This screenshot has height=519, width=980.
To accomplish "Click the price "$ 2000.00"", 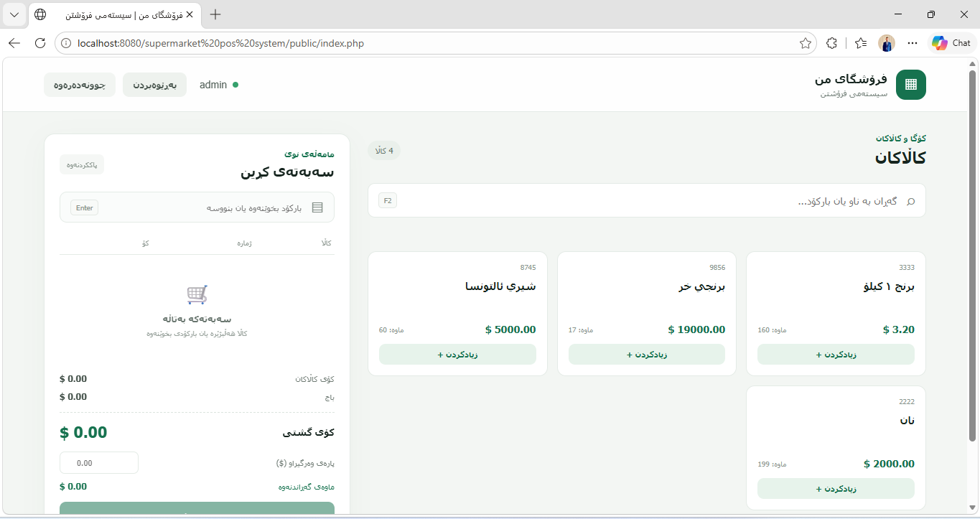I will [890, 464].
